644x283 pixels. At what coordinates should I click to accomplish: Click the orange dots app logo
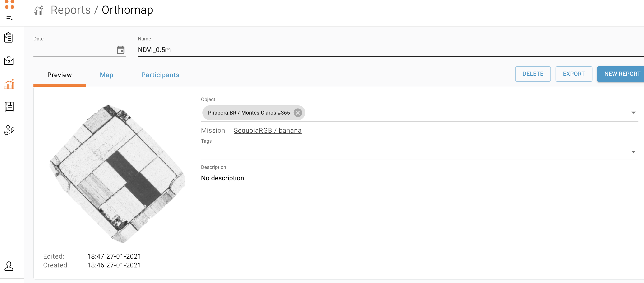10,4
